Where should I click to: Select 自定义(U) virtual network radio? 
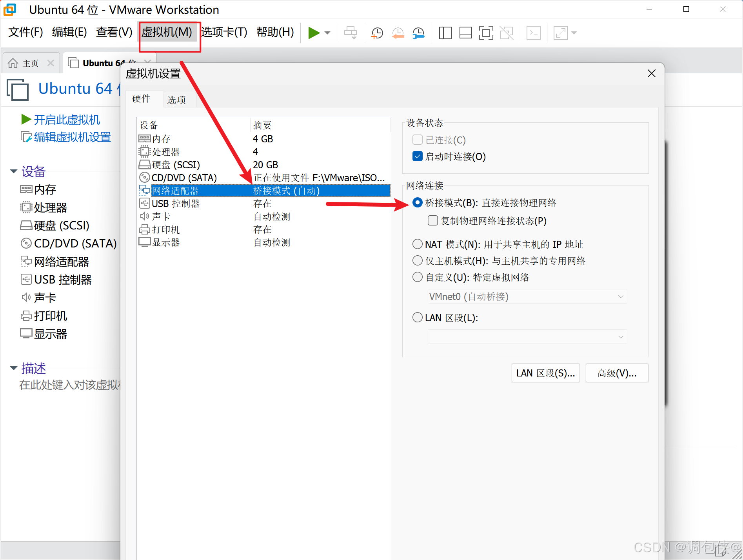coord(418,277)
